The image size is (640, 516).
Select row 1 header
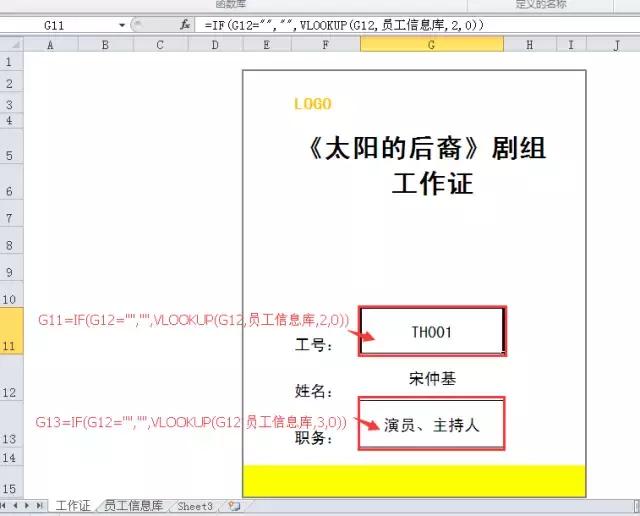pos(11,62)
